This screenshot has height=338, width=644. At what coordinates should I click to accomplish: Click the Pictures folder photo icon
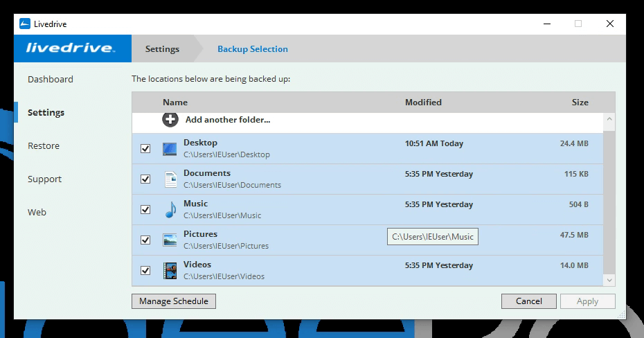[x=170, y=240]
